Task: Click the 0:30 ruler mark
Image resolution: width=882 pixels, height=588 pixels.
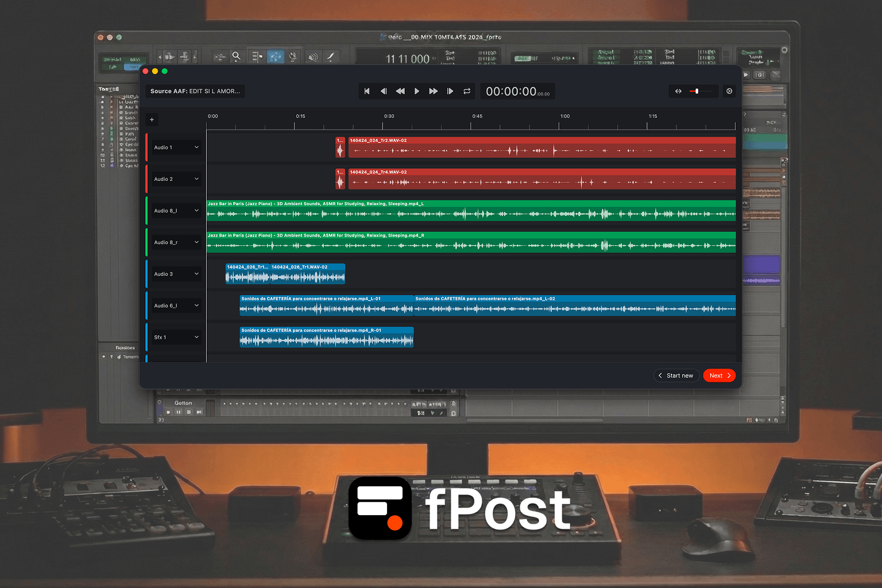Action: (x=389, y=116)
